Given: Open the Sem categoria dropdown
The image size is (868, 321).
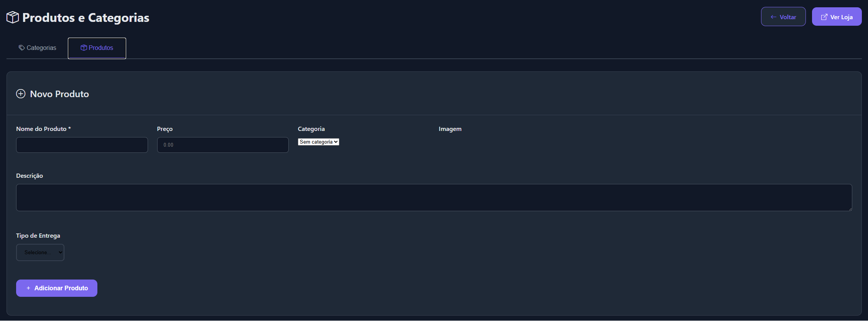Looking at the screenshot, I should pyautogui.click(x=318, y=142).
